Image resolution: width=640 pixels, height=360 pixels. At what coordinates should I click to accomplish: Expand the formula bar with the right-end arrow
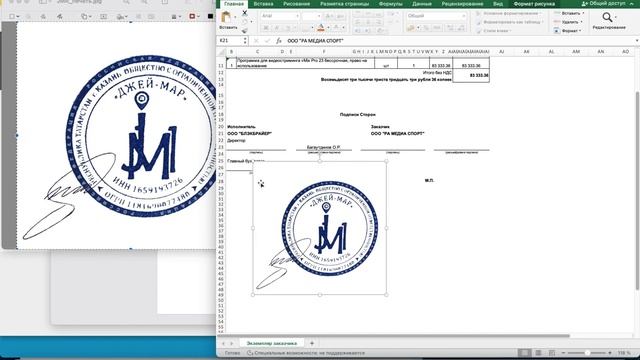coord(636,41)
